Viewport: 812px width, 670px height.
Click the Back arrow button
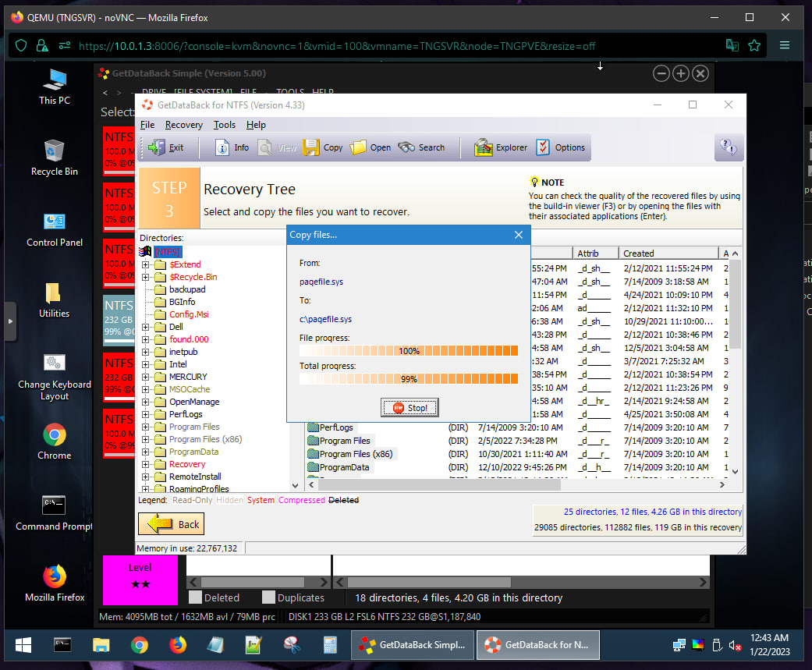tap(172, 524)
